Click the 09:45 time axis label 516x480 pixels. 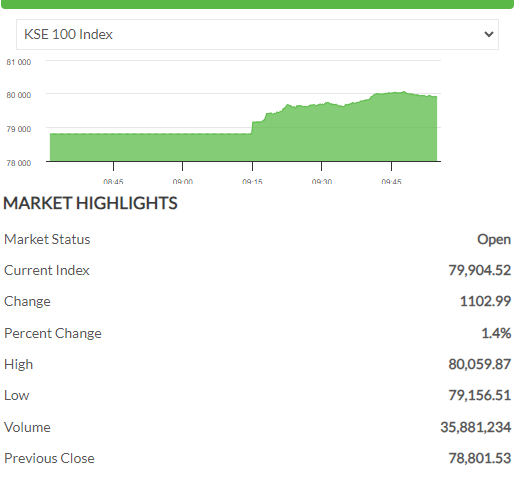click(x=391, y=181)
